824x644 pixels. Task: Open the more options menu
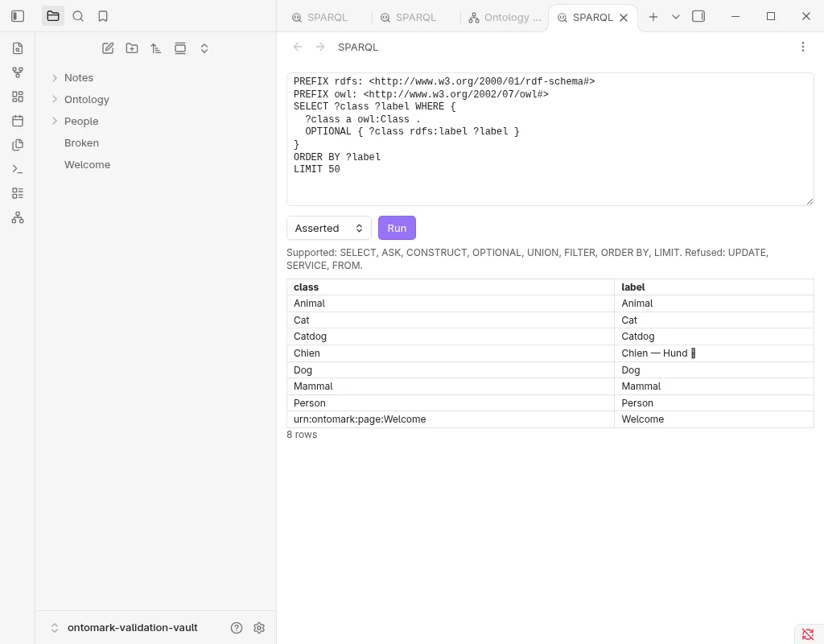pos(802,47)
